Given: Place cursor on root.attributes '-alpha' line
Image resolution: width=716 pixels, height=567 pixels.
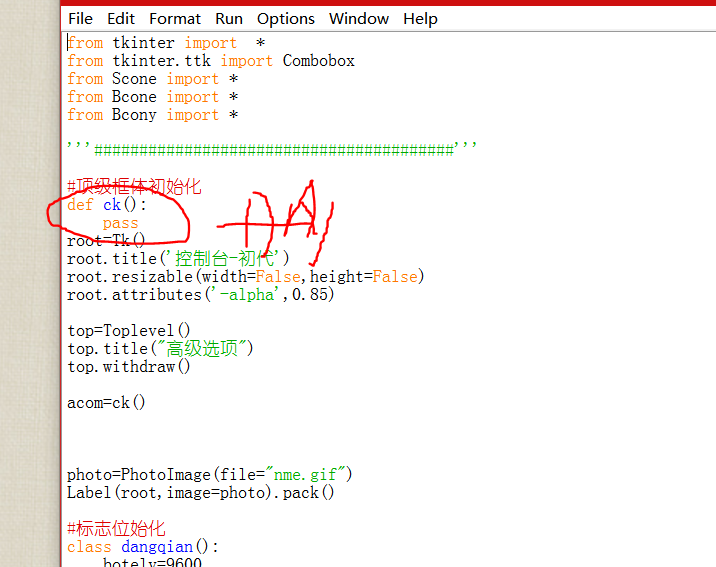Looking at the screenshot, I should 200,295.
